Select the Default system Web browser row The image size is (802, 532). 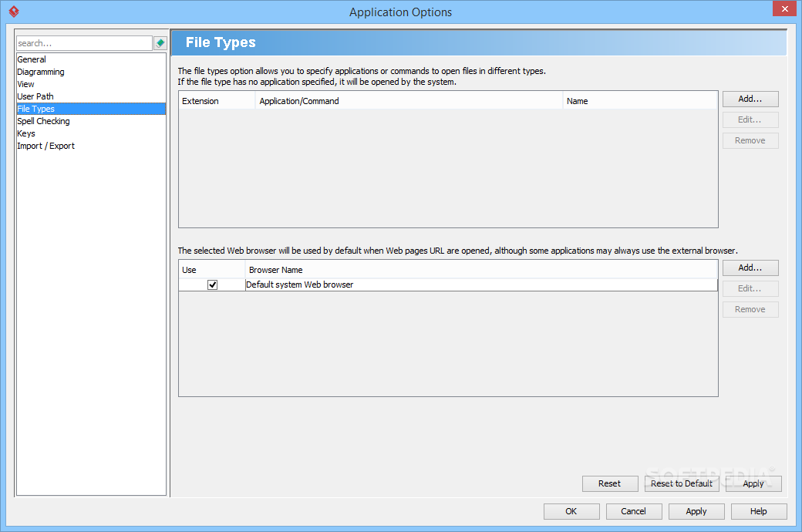(x=448, y=285)
